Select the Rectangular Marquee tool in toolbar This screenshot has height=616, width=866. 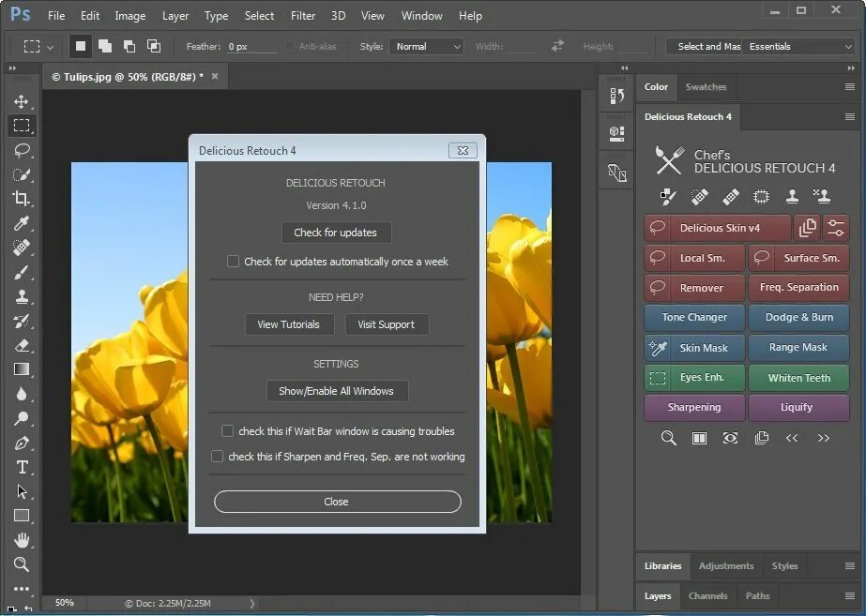(22, 126)
